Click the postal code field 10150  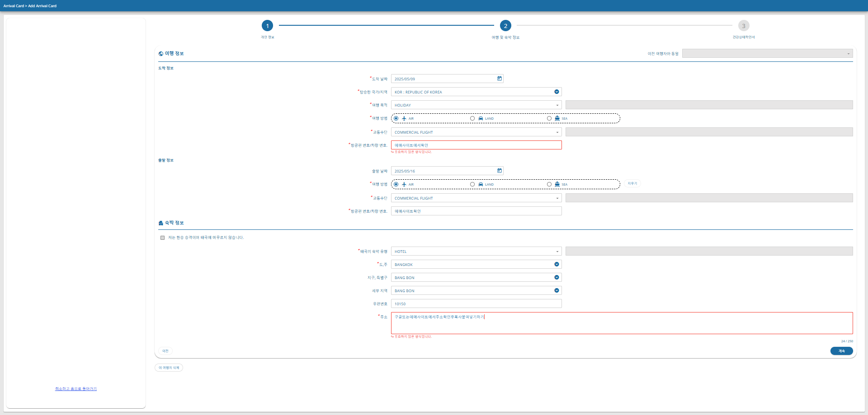[476, 303]
